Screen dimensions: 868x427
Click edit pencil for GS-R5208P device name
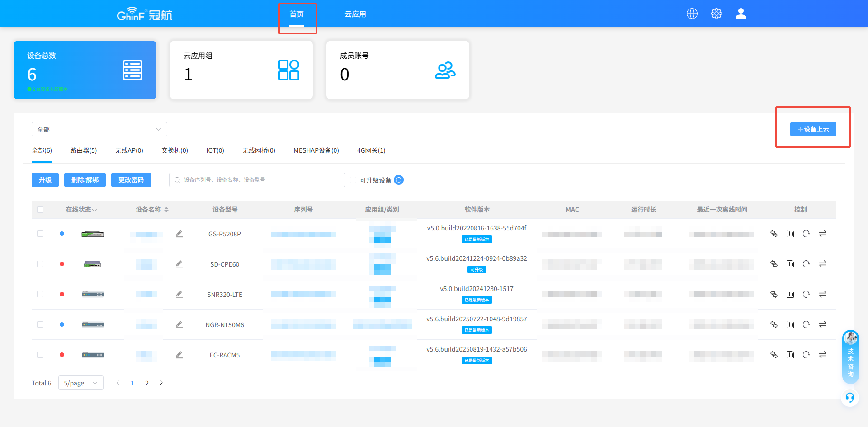click(179, 234)
